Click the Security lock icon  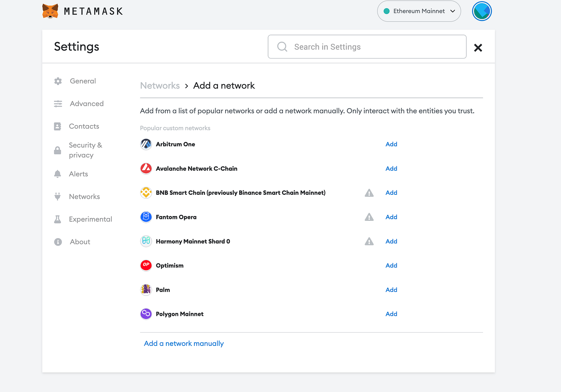pyautogui.click(x=58, y=150)
